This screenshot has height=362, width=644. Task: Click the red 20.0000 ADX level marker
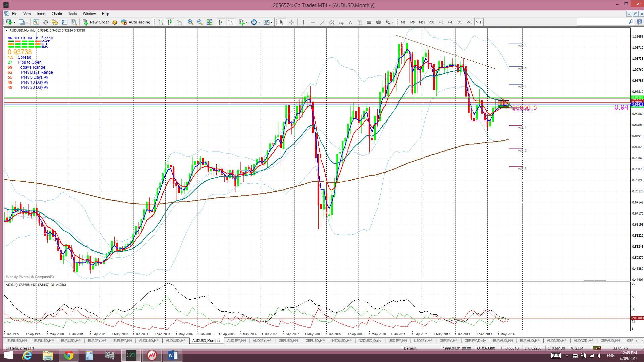637,318
